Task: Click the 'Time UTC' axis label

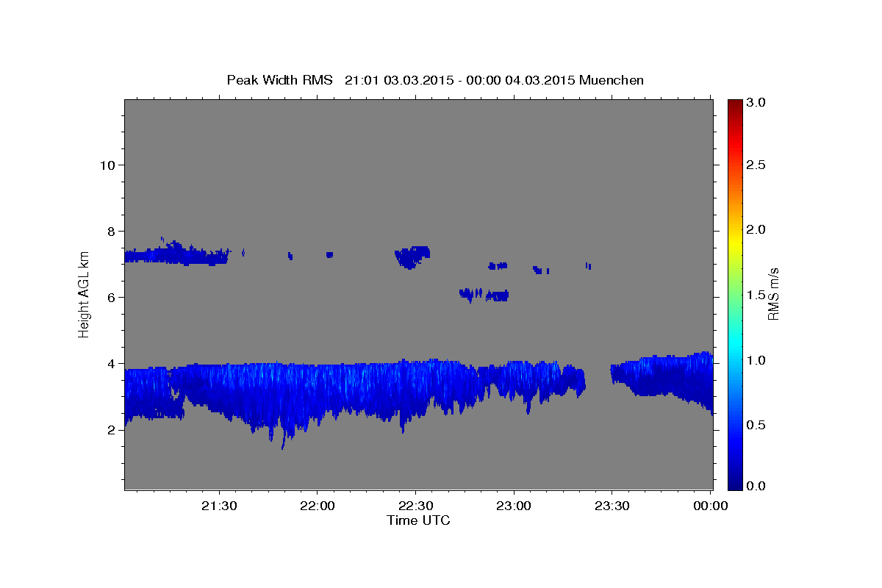Action: [418, 520]
